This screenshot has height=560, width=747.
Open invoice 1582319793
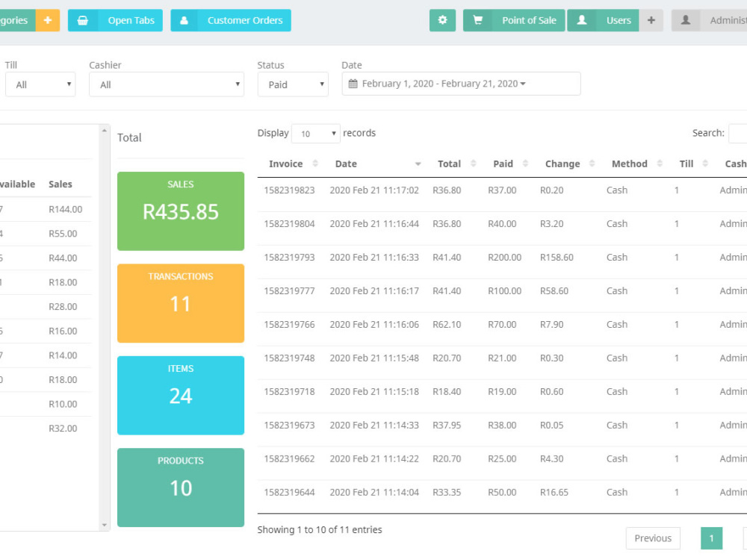pos(289,257)
